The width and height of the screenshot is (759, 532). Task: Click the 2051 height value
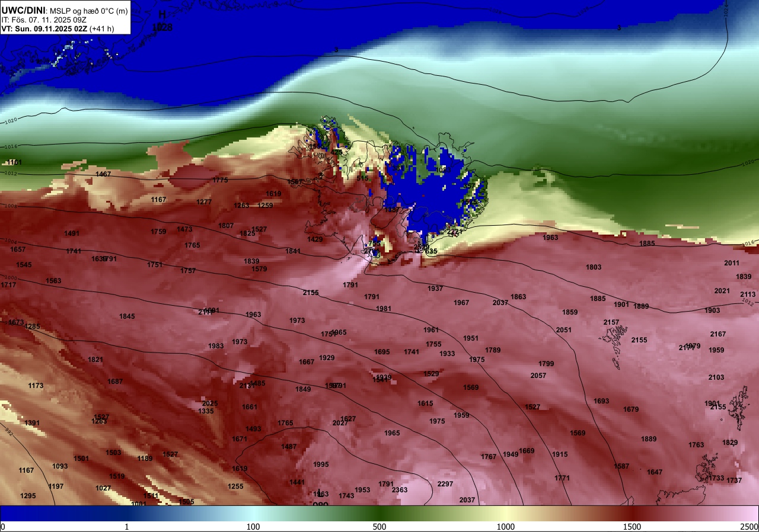(563, 330)
